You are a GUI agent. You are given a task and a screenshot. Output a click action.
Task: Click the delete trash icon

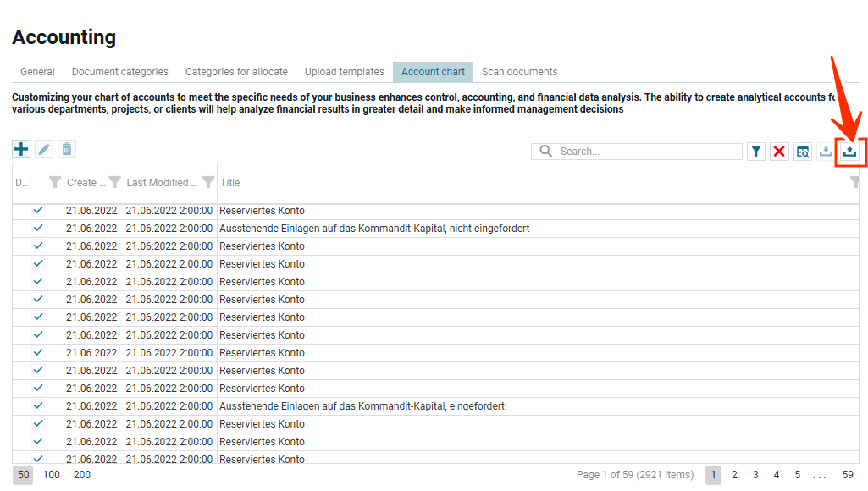tap(67, 150)
